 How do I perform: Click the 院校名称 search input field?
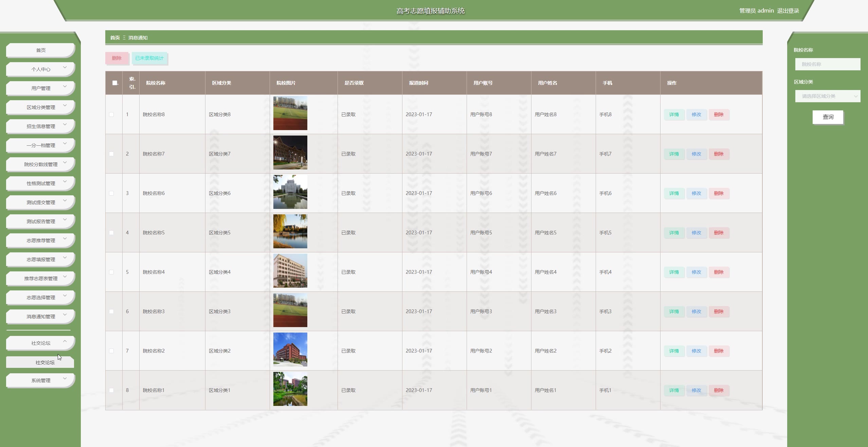point(827,64)
